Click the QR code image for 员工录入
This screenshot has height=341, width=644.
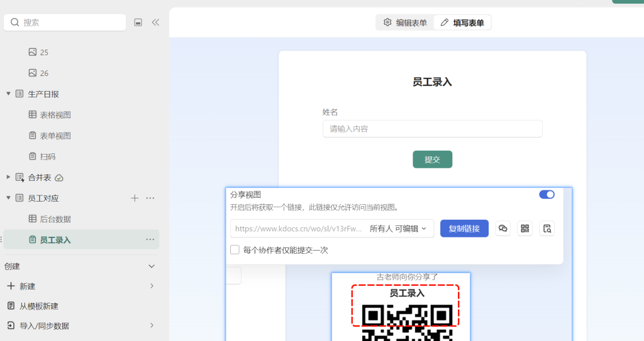[408, 323]
